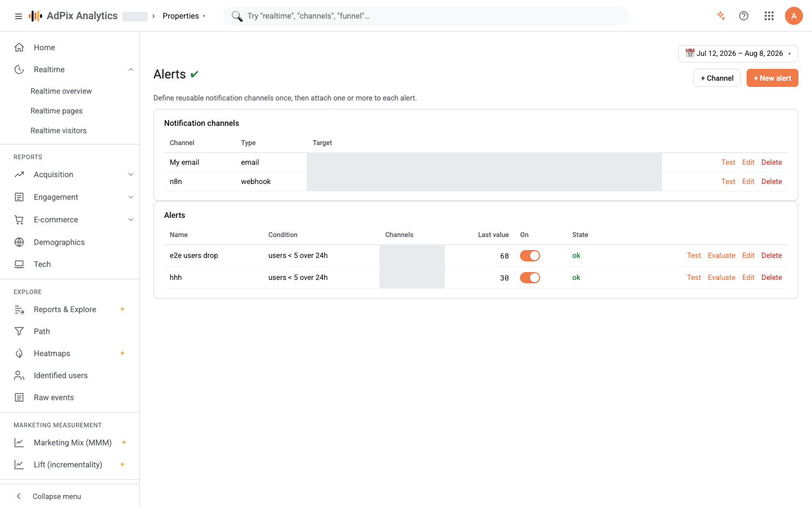Open the apps grid icon
This screenshot has width=812, height=508.
pyautogui.click(x=769, y=16)
